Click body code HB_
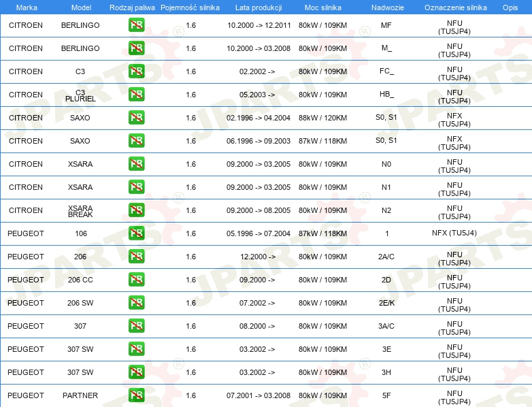532x407 pixels. coord(386,95)
